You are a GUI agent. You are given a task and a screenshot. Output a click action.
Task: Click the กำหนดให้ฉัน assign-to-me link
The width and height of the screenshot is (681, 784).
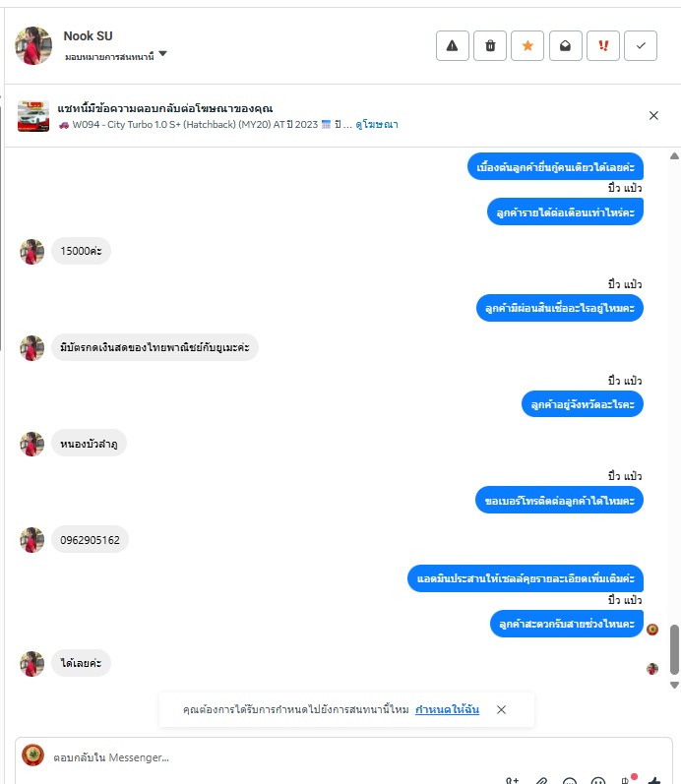(x=447, y=709)
